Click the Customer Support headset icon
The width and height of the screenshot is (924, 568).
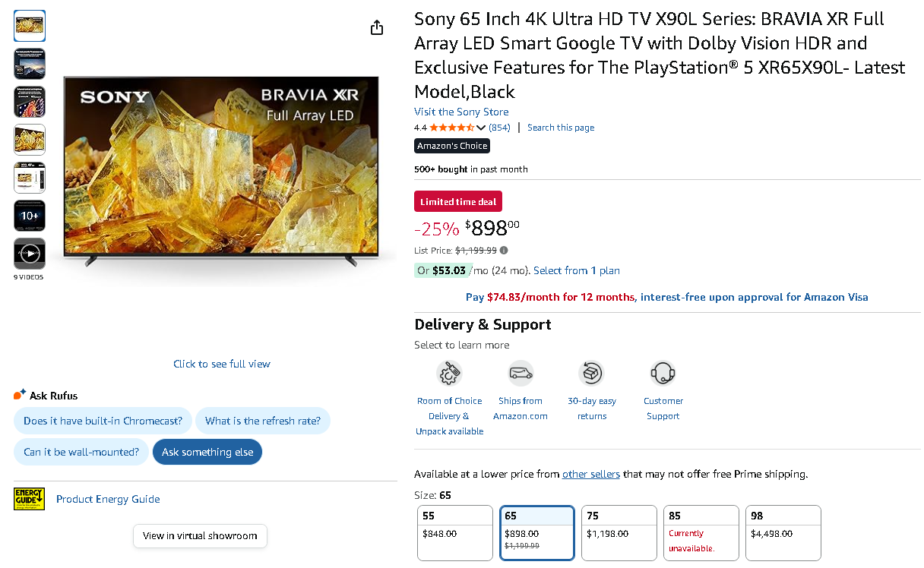pos(663,374)
